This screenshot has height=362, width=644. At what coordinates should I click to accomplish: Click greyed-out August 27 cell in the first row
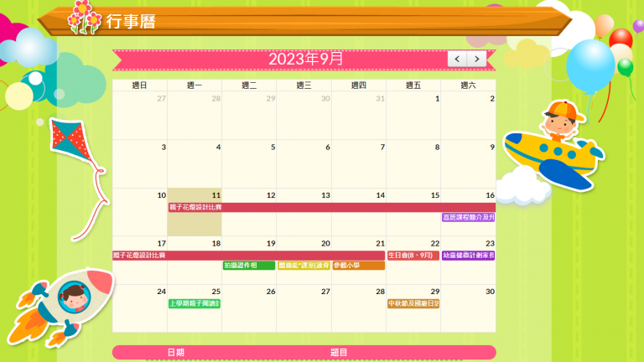click(x=140, y=116)
